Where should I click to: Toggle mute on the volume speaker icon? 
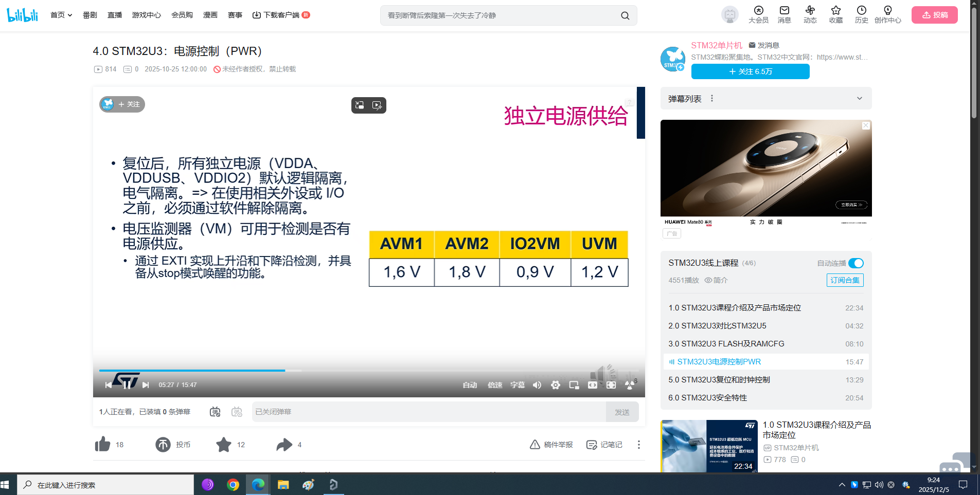[x=537, y=384]
